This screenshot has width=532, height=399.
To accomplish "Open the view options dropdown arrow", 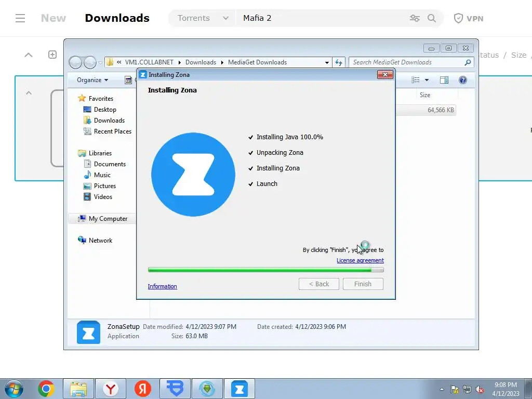I will (x=427, y=80).
